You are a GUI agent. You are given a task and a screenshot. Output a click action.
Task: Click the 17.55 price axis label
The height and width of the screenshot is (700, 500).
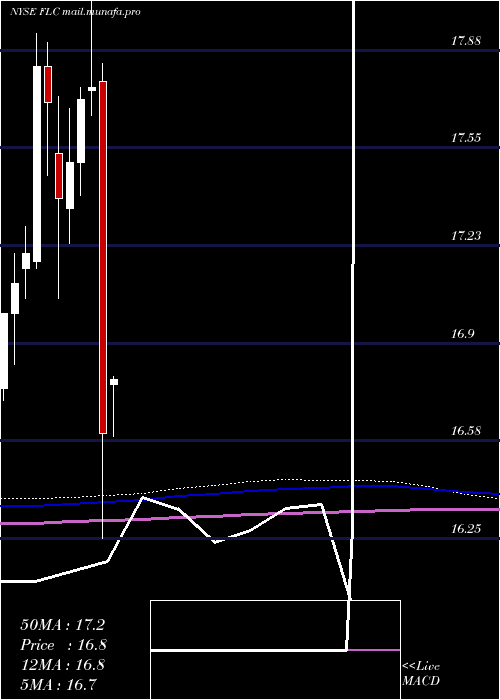pos(466,138)
